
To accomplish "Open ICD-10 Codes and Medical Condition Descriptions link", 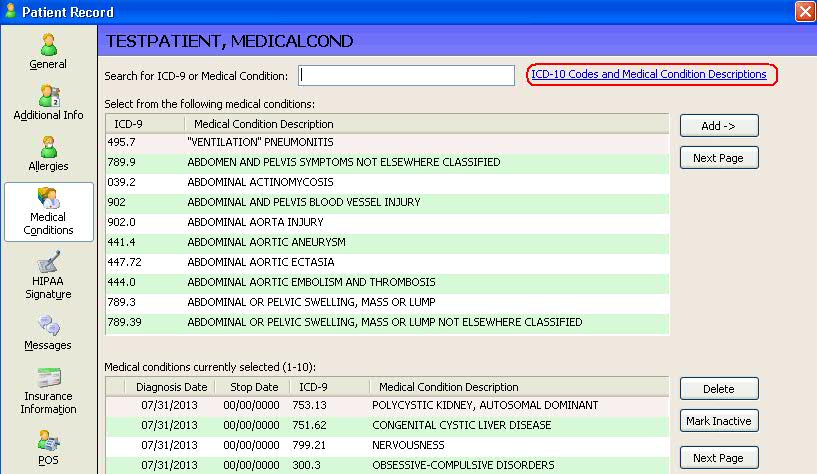I will (x=649, y=74).
